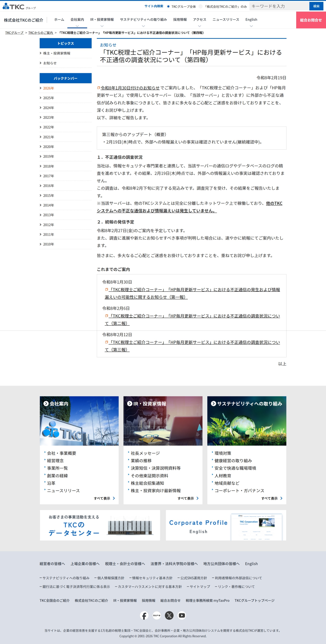
Task: Click arrow icon beside IR・投資家情報 card title
Action: pos(130,403)
